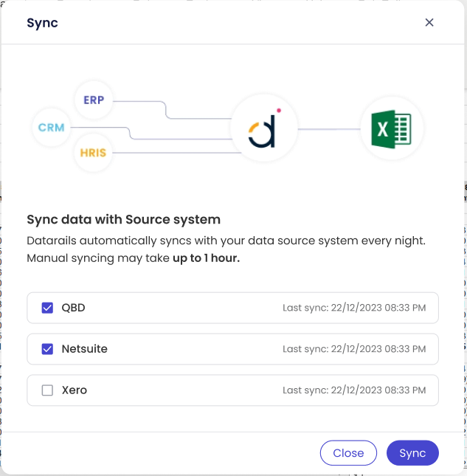Click the HRIS source badge
Screen dimensions: 467x476
coord(94,153)
